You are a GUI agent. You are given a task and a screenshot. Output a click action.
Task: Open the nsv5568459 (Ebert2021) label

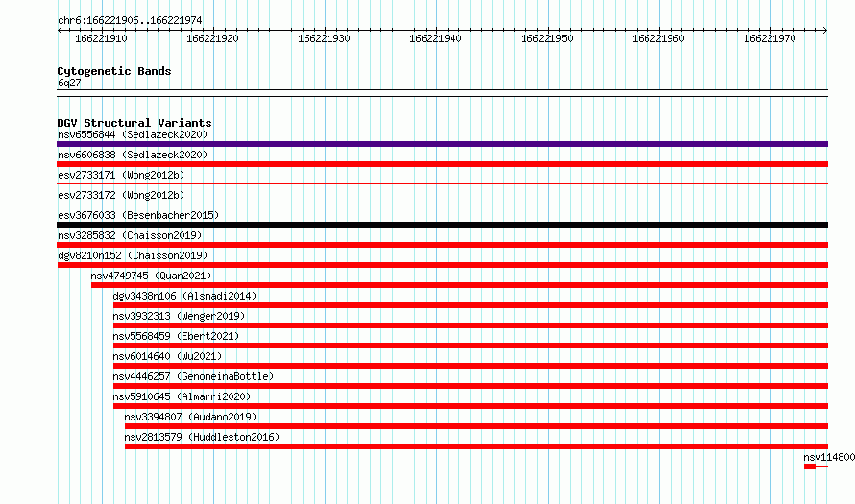click(176, 336)
